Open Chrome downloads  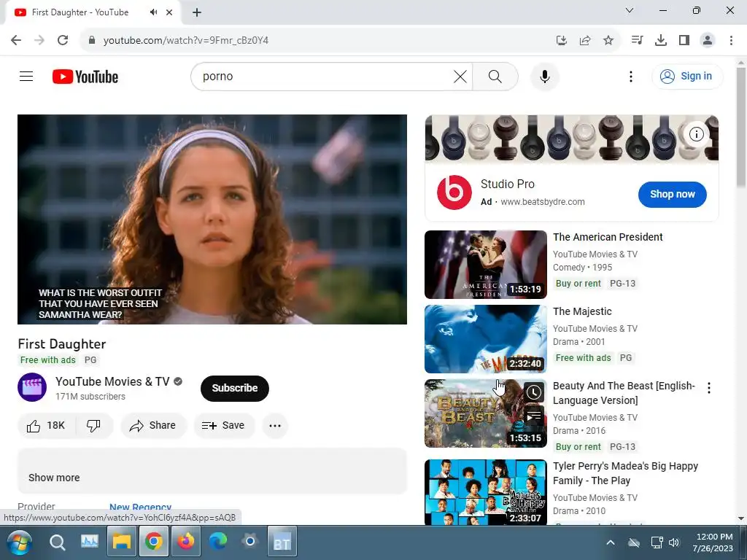coord(661,40)
